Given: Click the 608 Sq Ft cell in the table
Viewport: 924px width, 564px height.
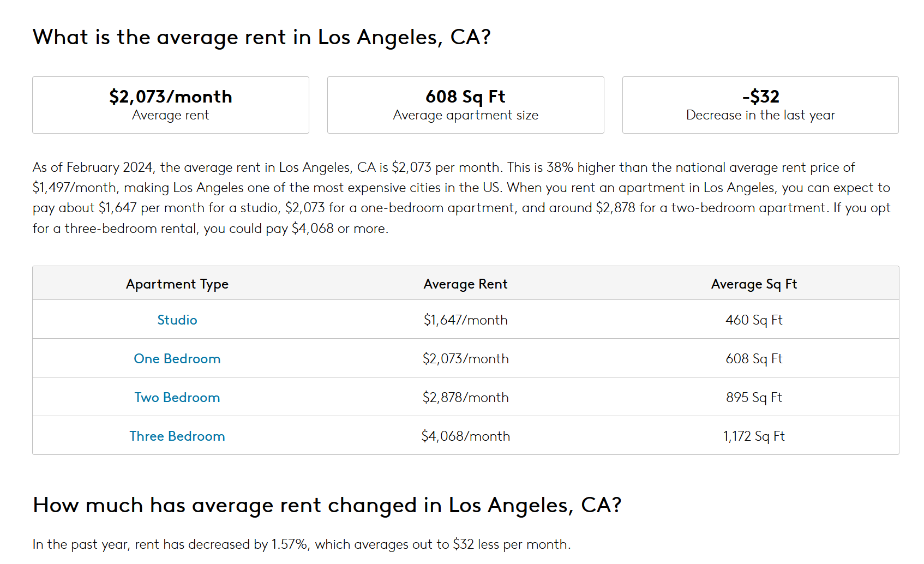Looking at the screenshot, I should (x=754, y=359).
